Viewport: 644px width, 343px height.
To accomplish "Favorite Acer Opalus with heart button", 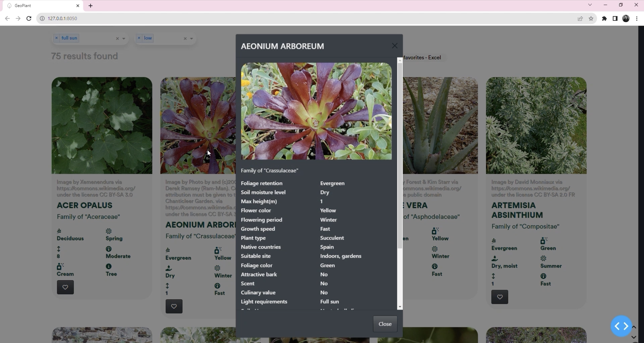I will (65, 287).
